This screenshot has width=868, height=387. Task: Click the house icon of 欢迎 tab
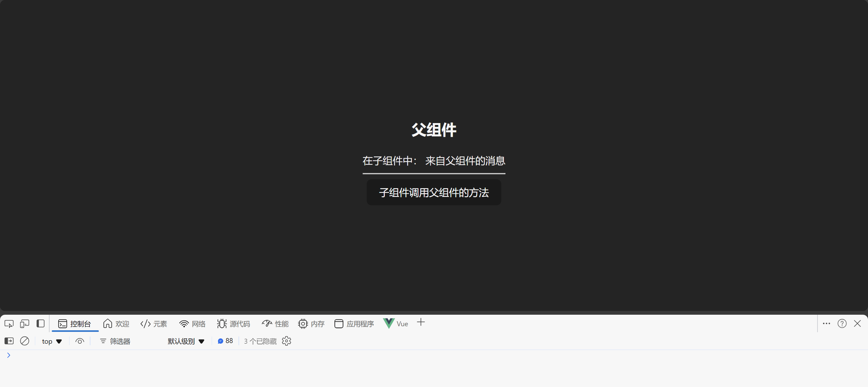108,323
